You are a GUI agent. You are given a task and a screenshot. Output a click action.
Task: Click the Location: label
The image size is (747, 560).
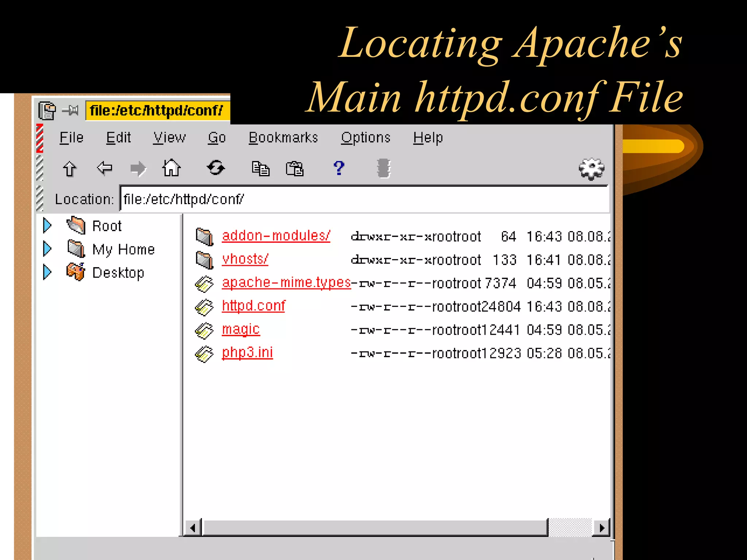(84, 199)
